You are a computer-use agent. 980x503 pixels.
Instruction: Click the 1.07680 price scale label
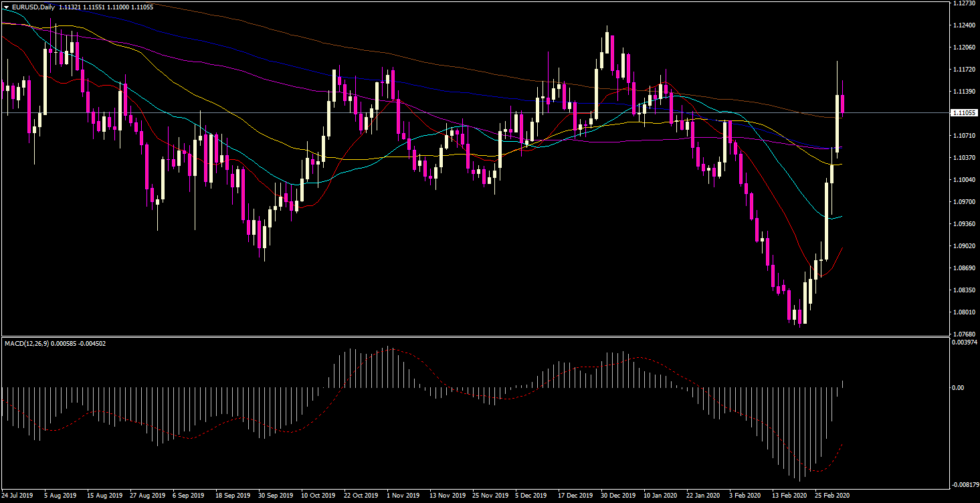pos(963,334)
